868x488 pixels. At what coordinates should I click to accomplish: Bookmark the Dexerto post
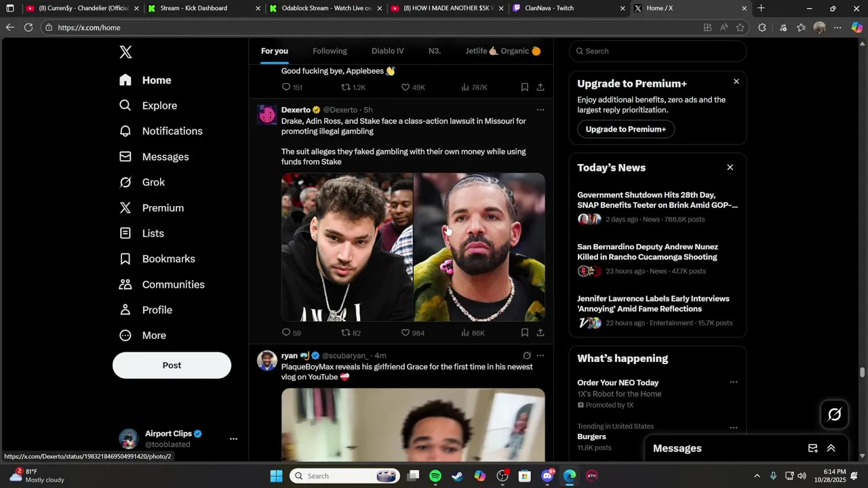[525, 333]
